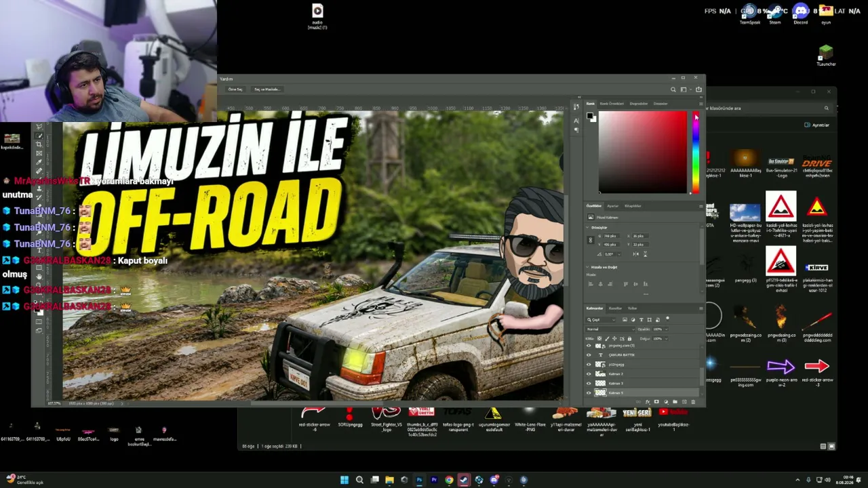Toggle the pixel layer filter icon
Viewport: 868px width, 488px height.
[625, 319]
